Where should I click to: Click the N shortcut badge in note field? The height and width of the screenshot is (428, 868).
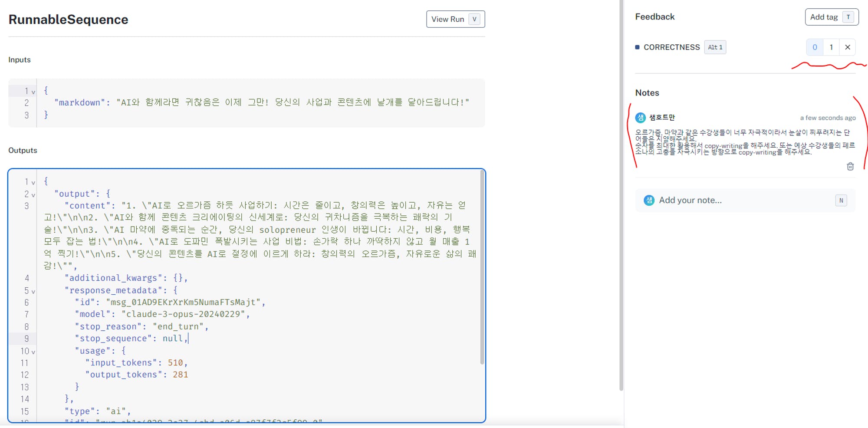[841, 200]
